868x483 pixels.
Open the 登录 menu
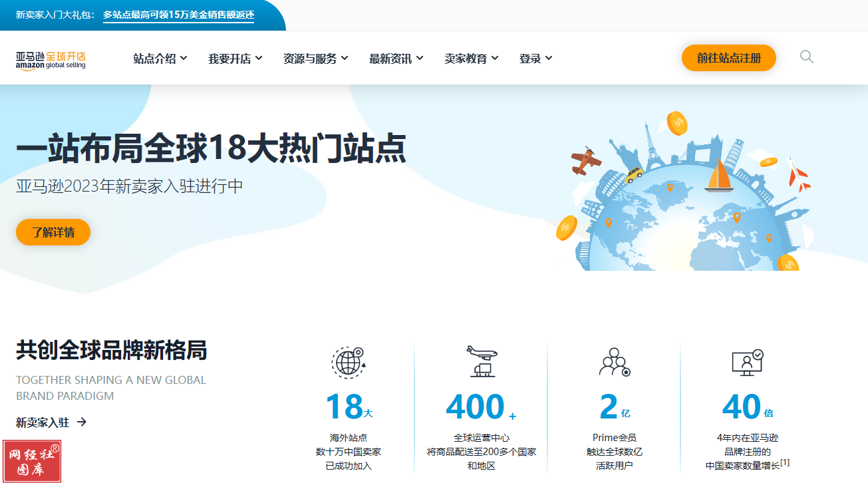(x=536, y=59)
